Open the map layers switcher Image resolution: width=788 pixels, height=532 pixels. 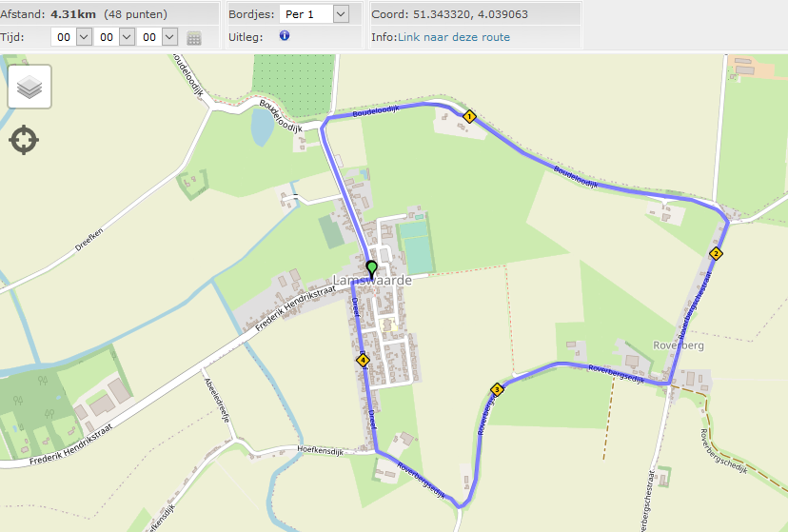pyautogui.click(x=30, y=87)
